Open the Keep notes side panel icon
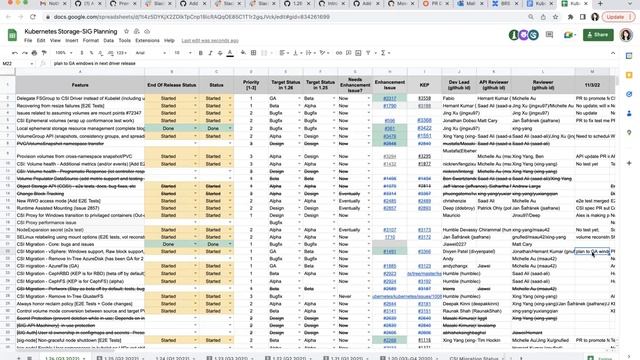Screen dimensions: 640x360 pyautogui.click(x=629, y=75)
